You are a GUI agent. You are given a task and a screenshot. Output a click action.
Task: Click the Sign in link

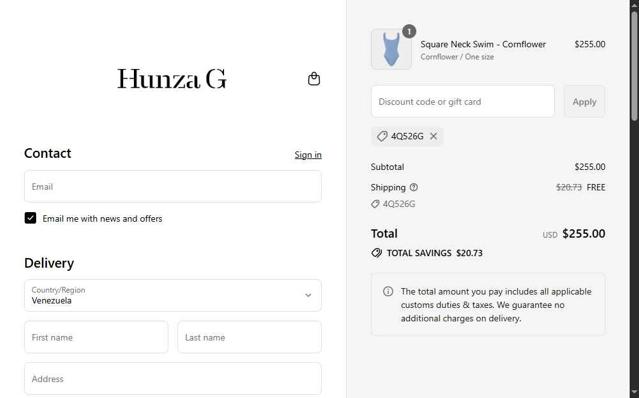(x=308, y=155)
